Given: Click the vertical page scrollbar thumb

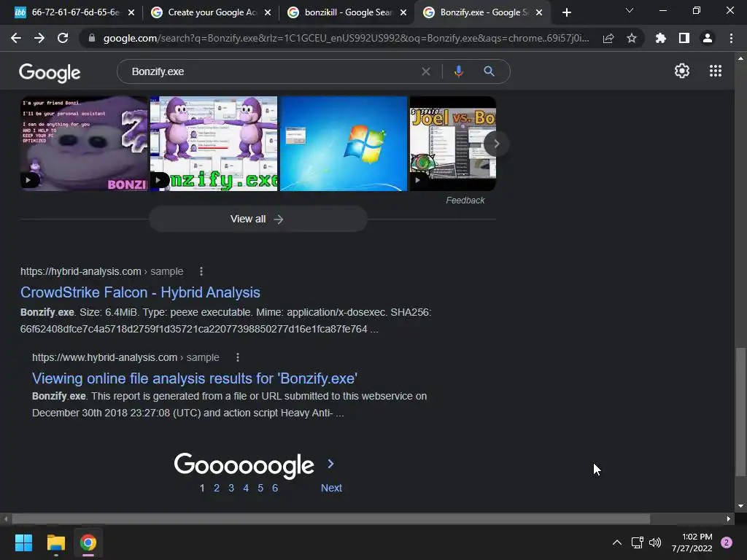Looking at the screenshot, I should [x=740, y=412].
